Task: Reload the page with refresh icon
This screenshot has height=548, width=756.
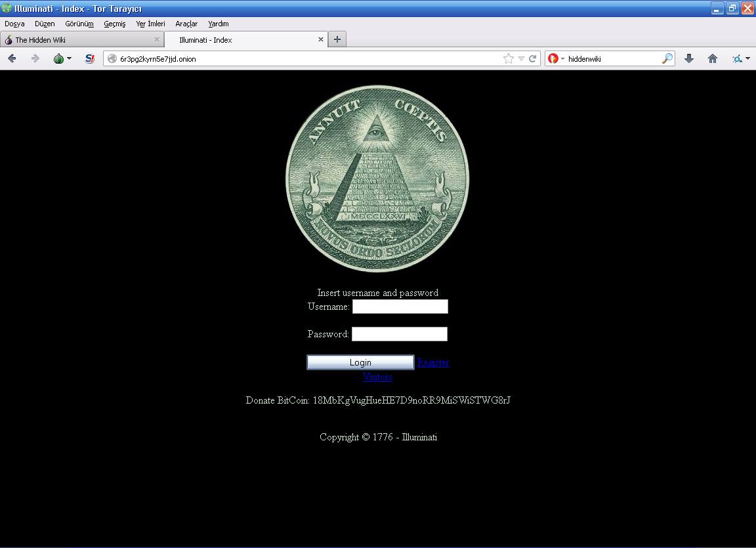Action: [x=533, y=58]
